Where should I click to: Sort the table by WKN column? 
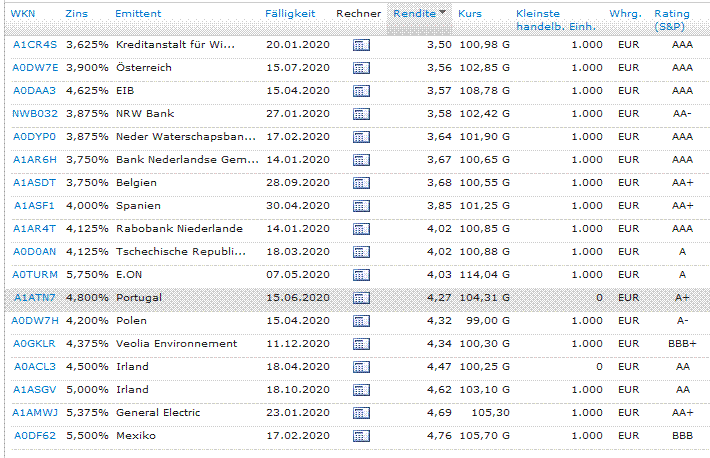coord(23,14)
